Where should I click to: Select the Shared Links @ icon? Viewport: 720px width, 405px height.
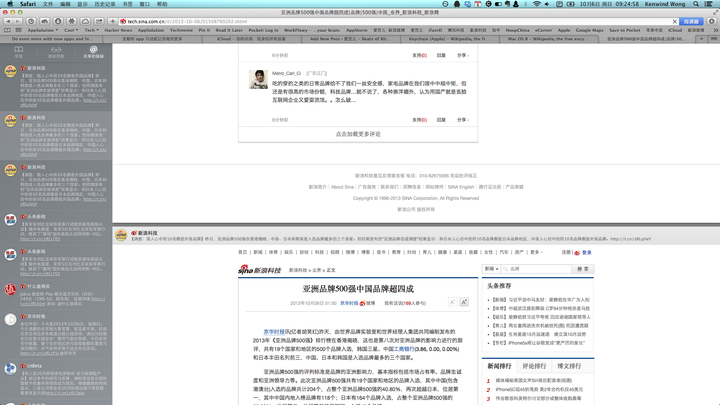tap(93, 50)
